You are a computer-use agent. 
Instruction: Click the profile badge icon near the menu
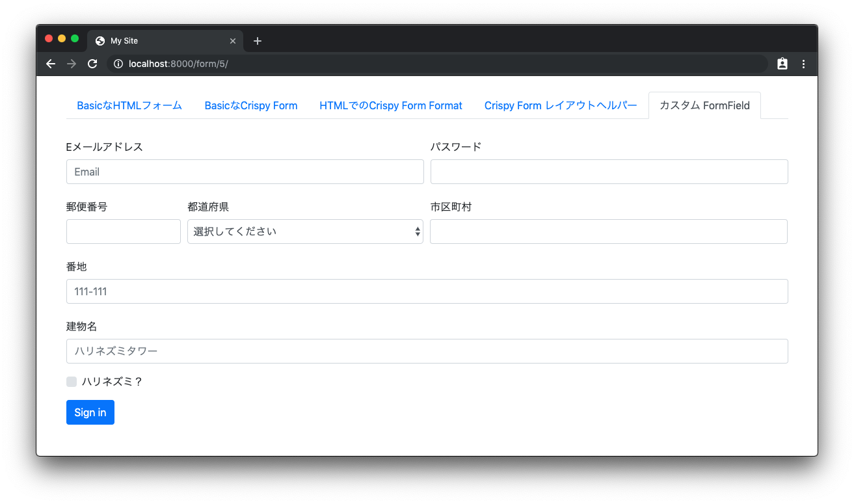[x=782, y=64]
